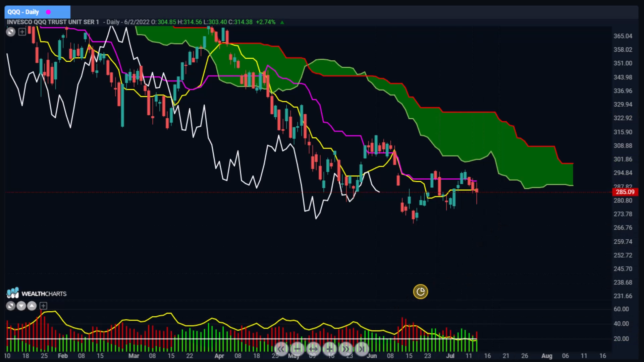644x362 pixels.
Task: Click the red 285.09 current price tag
Action: tap(625, 192)
